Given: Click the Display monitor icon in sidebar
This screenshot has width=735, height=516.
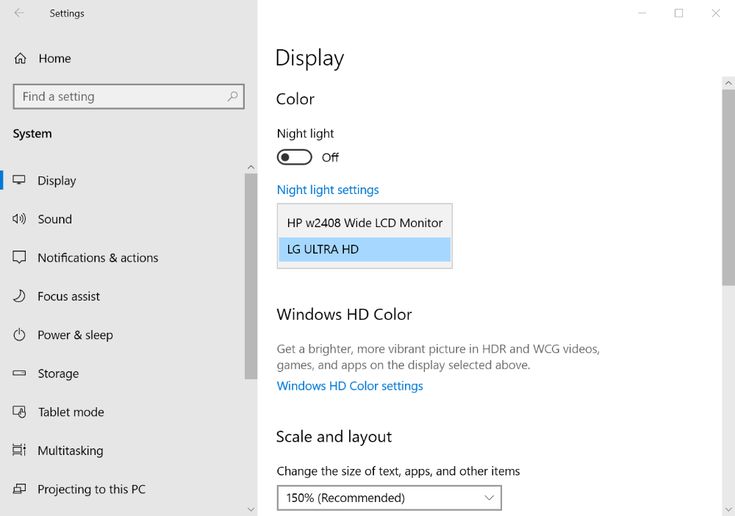Looking at the screenshot, I should [x=19, y=180].
